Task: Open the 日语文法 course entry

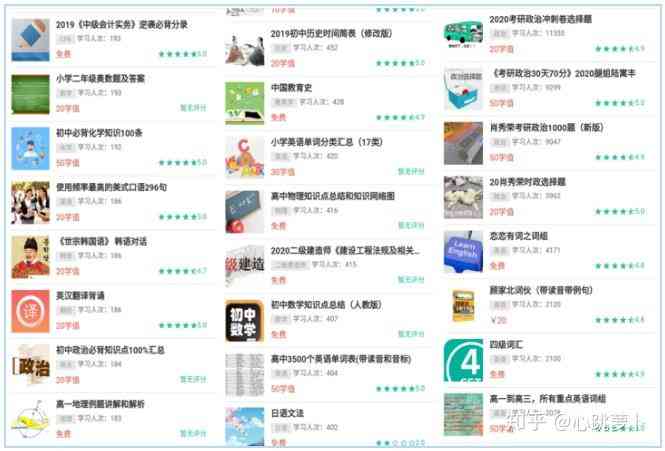Action: click(x=287, y=413)
